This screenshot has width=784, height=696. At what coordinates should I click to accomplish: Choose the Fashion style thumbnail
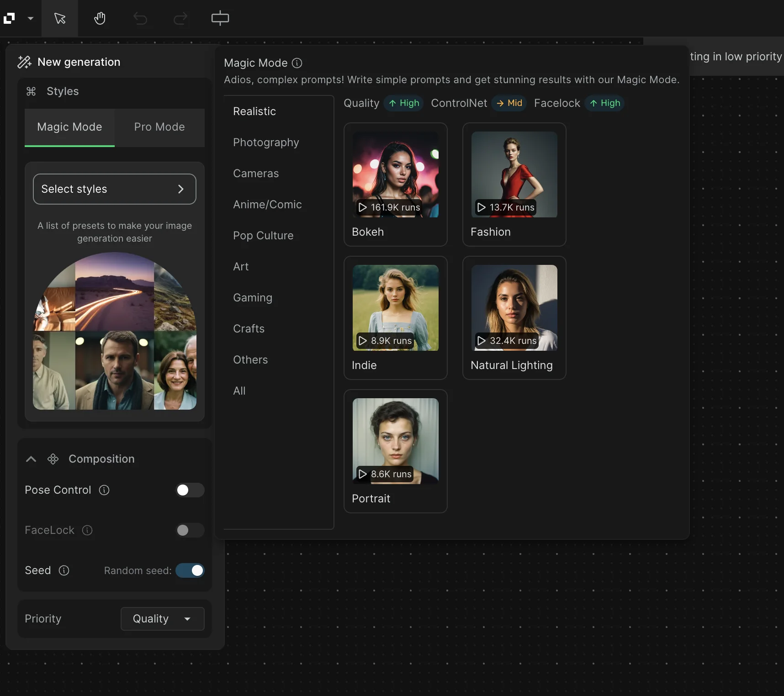514,174
